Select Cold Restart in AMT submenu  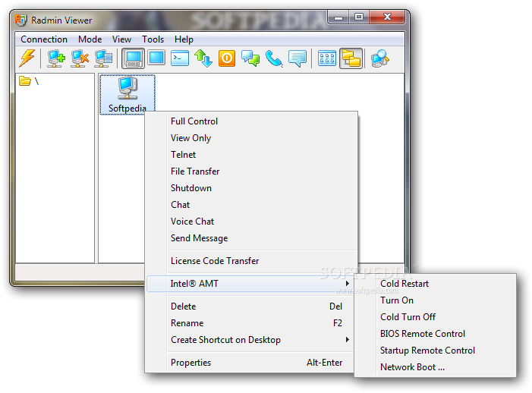435,284
